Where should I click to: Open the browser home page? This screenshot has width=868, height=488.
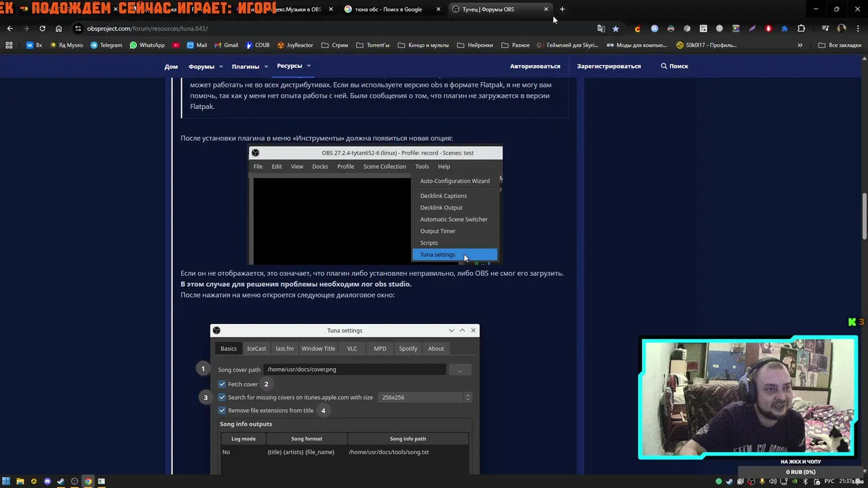pos(58,28)
